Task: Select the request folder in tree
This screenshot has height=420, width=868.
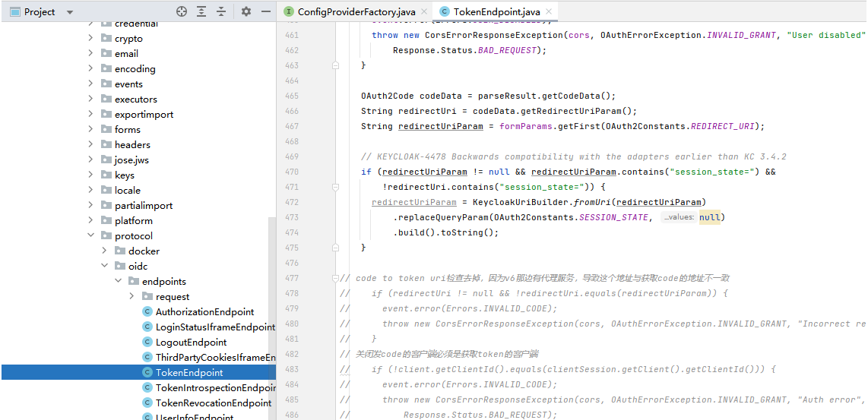Action: point(173,296)
